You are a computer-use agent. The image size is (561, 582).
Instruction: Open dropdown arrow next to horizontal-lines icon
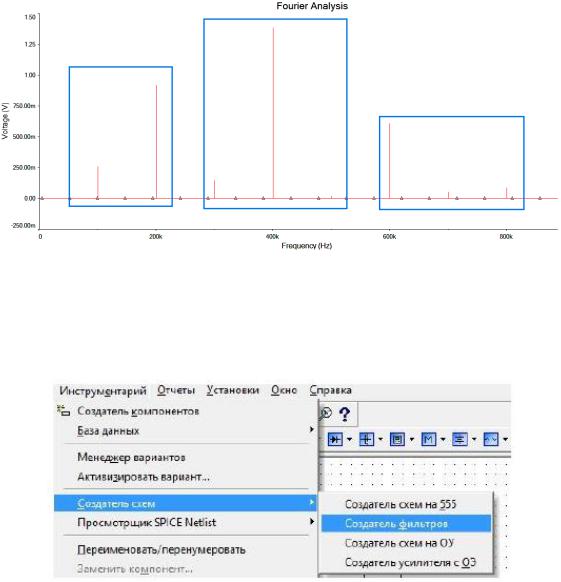point(474,439)
